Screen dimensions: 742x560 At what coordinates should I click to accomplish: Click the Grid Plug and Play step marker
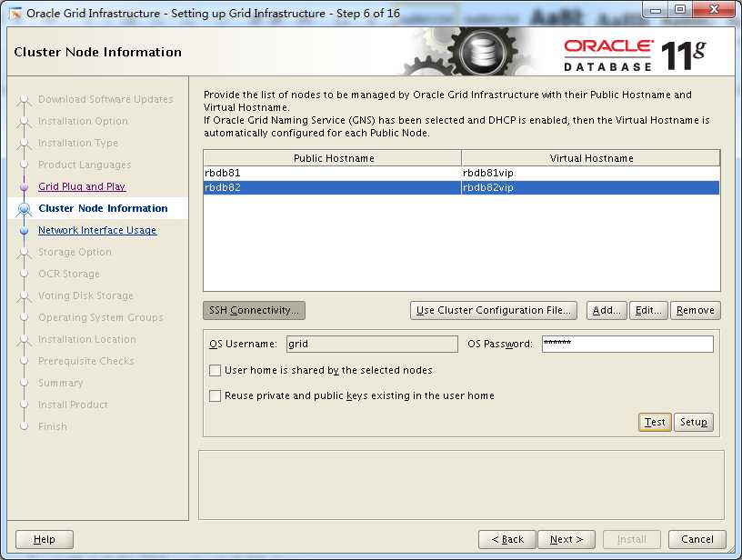[25, 187]
